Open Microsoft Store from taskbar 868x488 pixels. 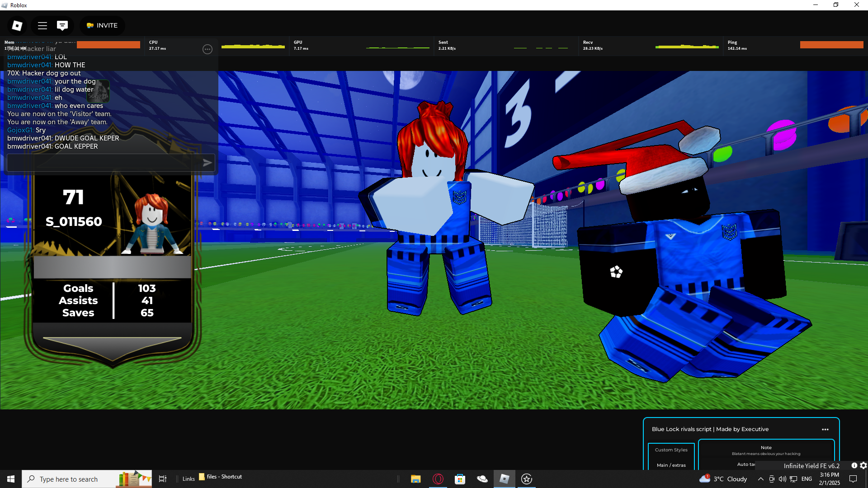[460, 479]
